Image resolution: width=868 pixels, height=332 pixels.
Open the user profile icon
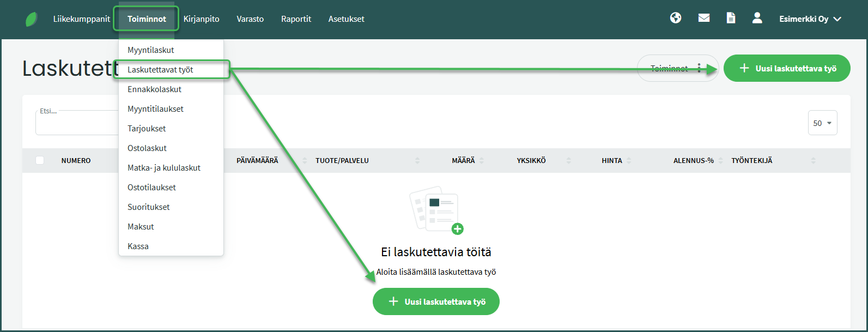click(757, 19)
